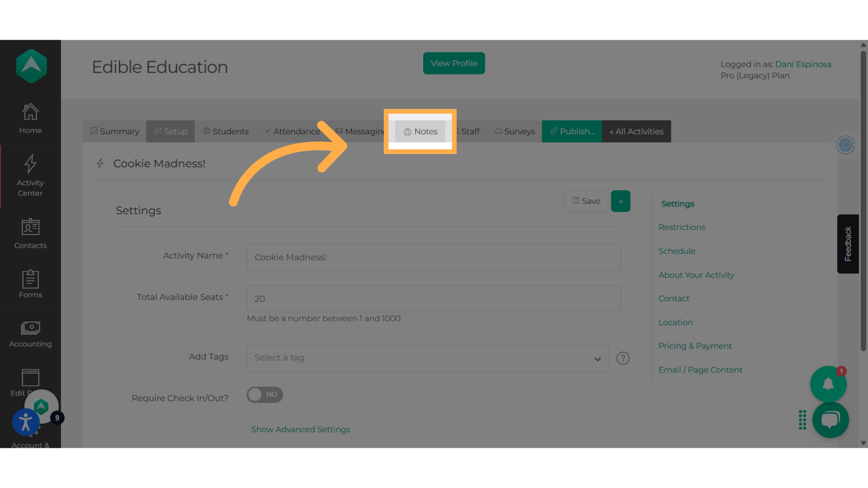
Task: Expand the Select a tag dropdown
Action: (x=427, y=358)
